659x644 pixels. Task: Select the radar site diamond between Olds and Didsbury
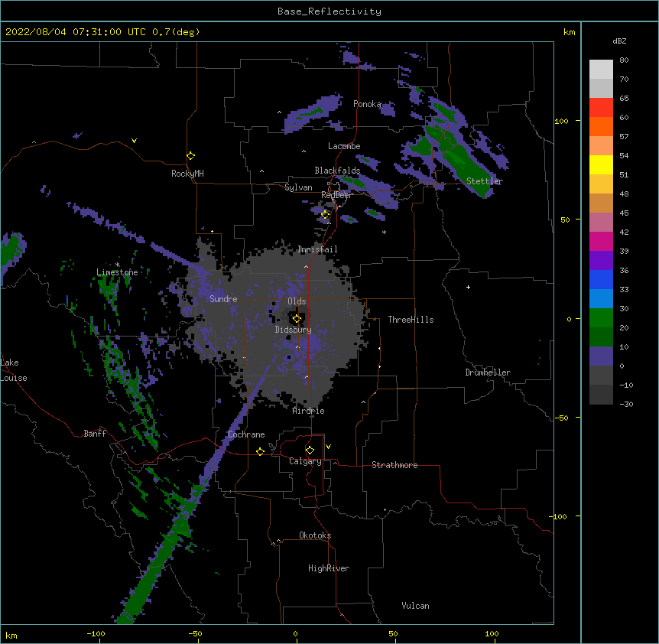click(x=297, y=319)
